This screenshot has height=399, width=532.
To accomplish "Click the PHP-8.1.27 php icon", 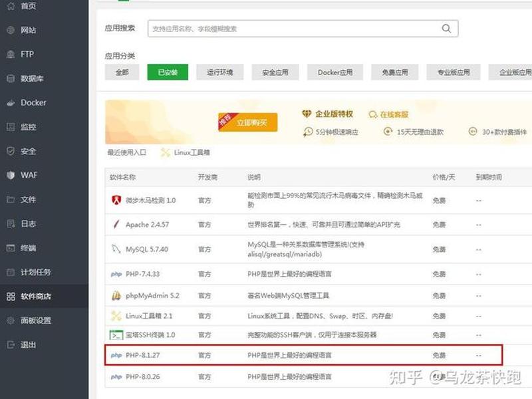I will tap(116, 355).
